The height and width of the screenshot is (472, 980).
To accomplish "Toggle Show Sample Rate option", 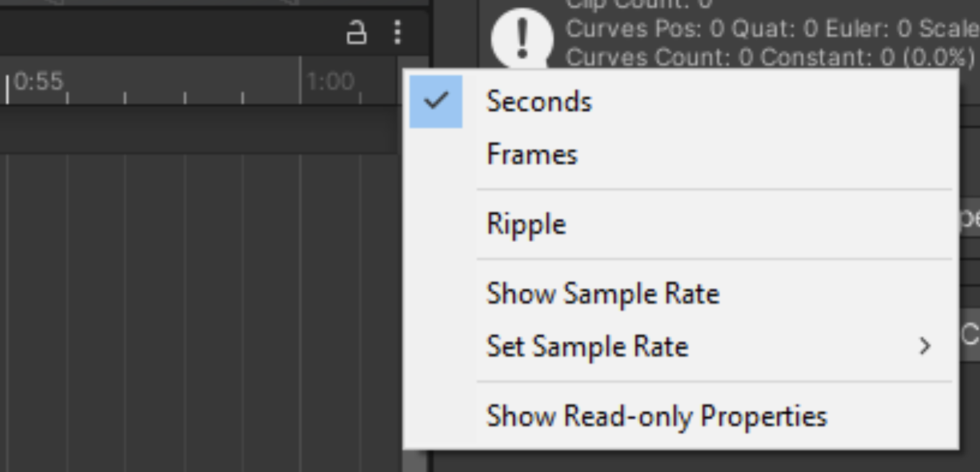I will tap(603, 293).
